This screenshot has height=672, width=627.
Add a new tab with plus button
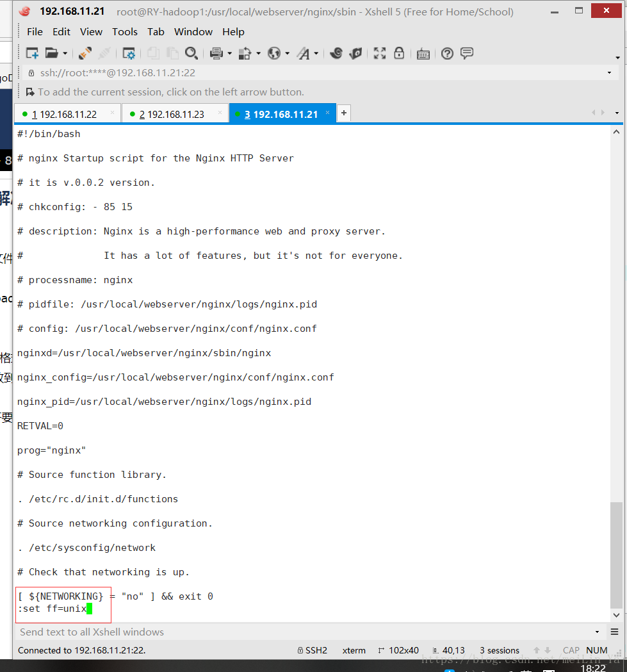(x=344, y=113)
